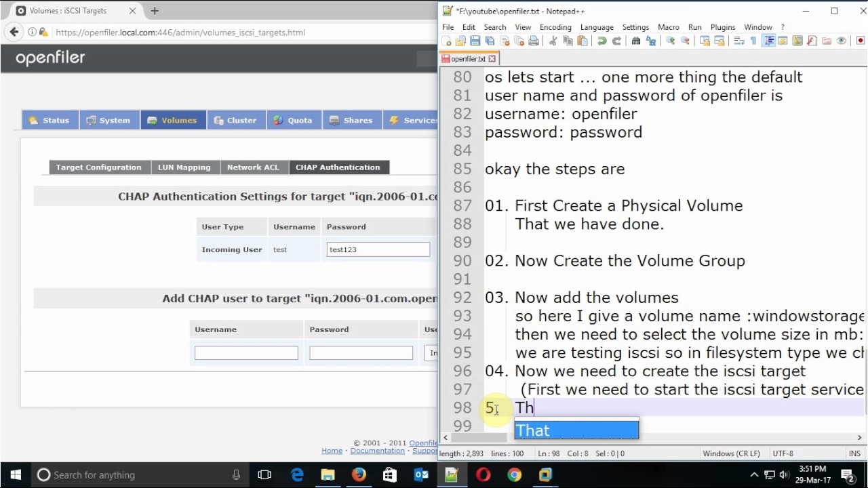Open the Language menu

pyautogui.click(x=597, y=27)
